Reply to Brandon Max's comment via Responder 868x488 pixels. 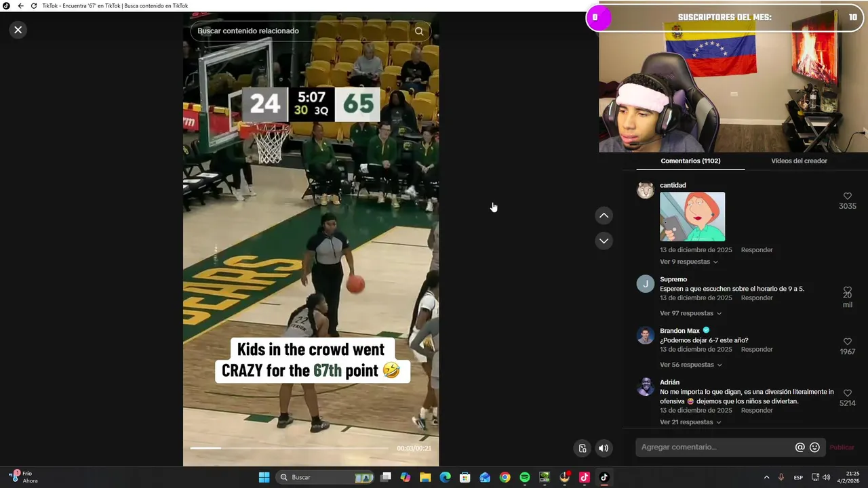(757, 350)
